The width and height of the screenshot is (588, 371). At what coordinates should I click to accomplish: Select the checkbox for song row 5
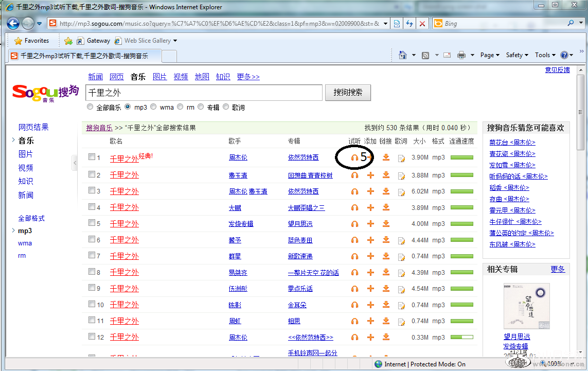click(92, 223)
